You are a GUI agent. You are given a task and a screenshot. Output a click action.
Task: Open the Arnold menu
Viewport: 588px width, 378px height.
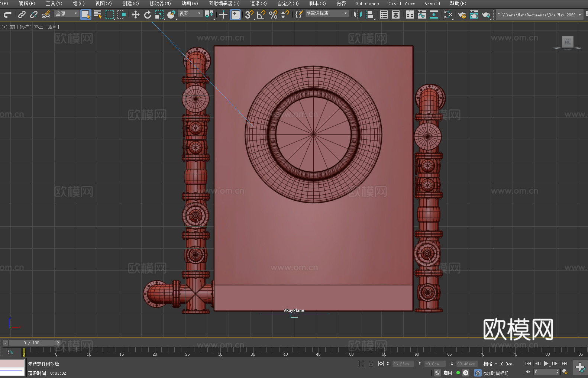click(432, 3)
